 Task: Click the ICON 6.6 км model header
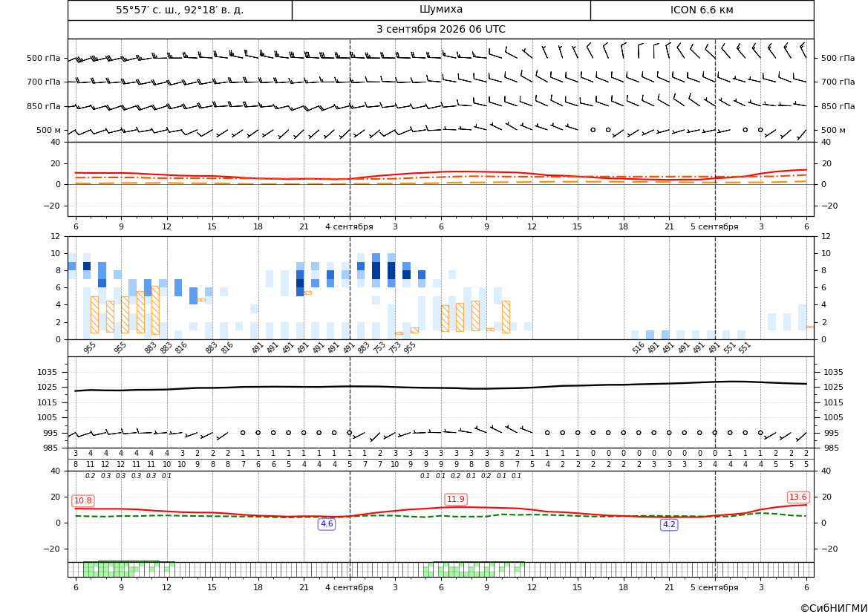(702, 10)
